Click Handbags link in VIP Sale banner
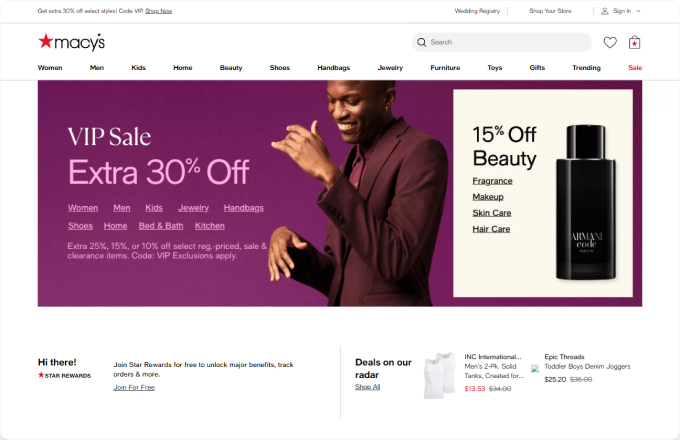 pyautogui.click(x=244, y=208)
